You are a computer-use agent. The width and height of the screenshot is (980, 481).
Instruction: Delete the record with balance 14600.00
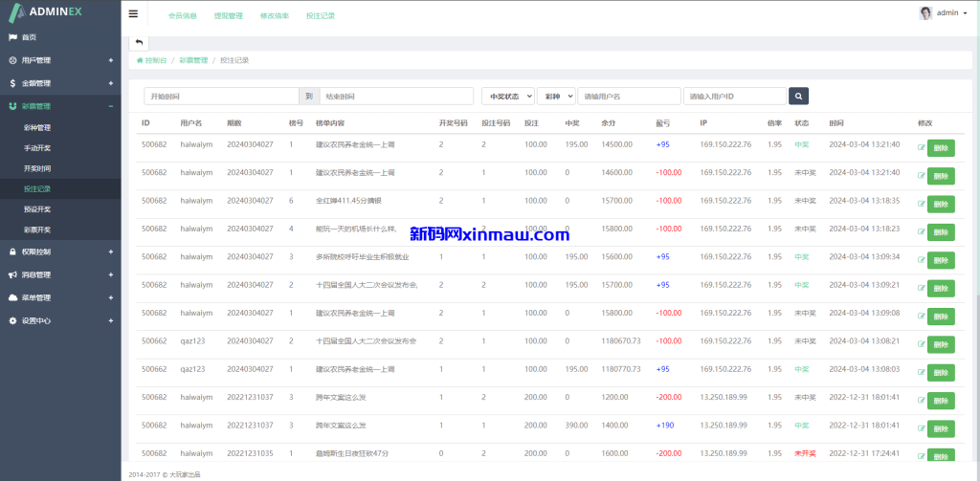[x=941, y=176]
